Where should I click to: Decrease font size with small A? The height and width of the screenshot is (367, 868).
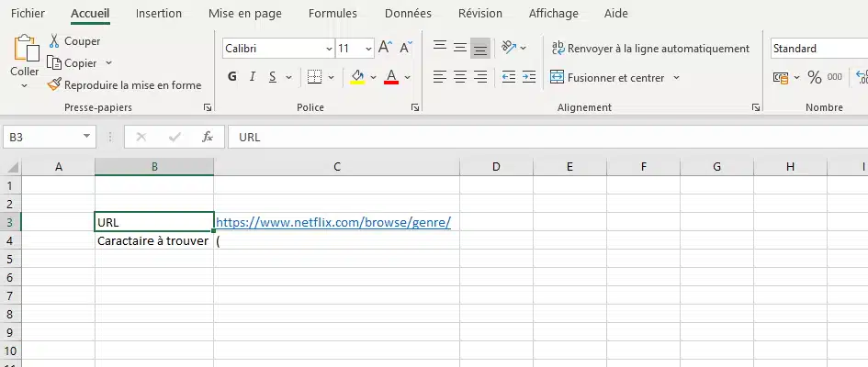pyautogui.click(x=406, y=48)
